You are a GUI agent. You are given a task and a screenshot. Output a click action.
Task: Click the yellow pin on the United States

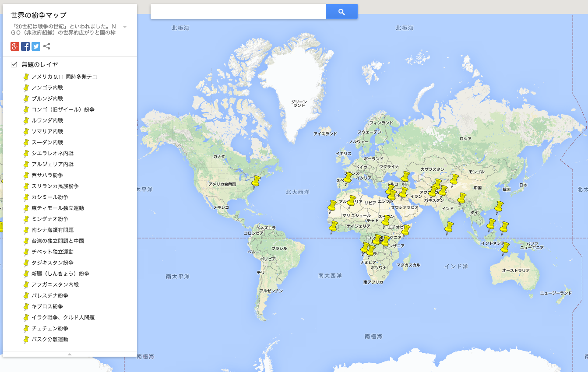(x=256, y=181)
